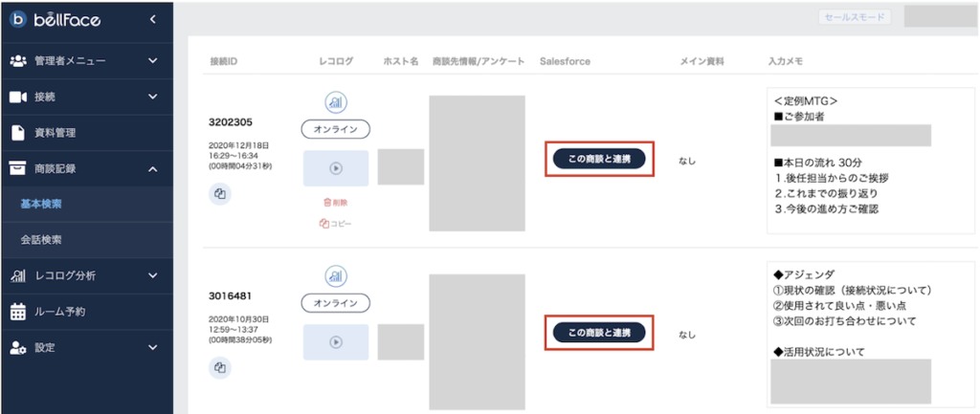Collapse the 商談記録 sidebar section

click(152, 168)
